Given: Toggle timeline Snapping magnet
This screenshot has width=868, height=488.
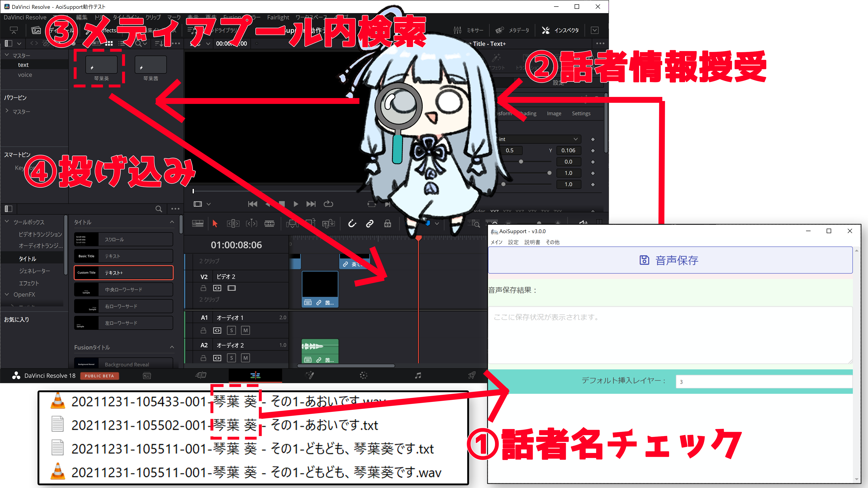Looking at the screenshot, I should (x=352, y=223).
